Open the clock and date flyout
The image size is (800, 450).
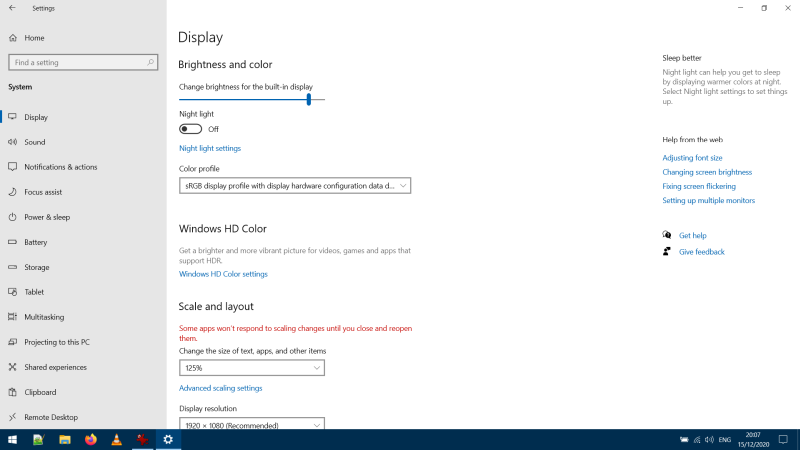(x=753, y=439)
